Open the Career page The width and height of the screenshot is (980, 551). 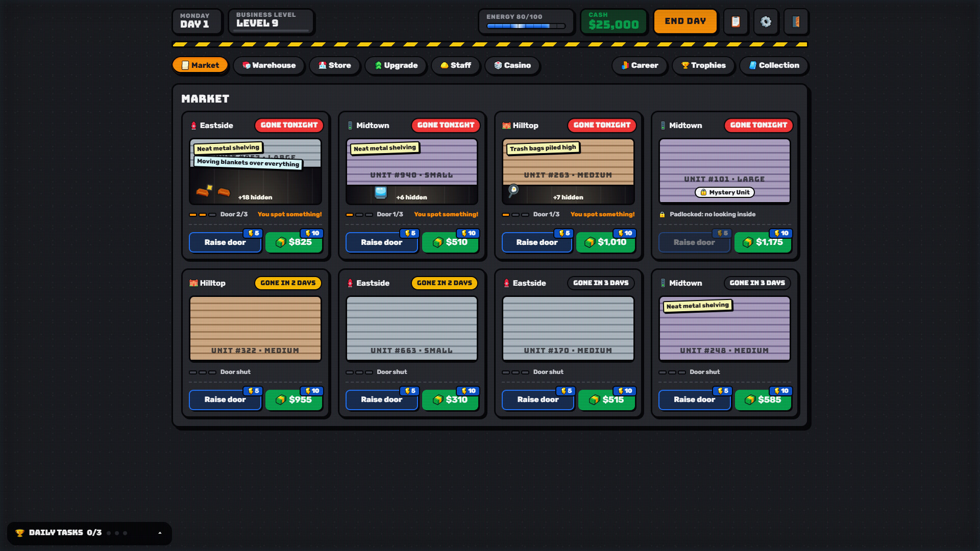(x=639, y=65)
